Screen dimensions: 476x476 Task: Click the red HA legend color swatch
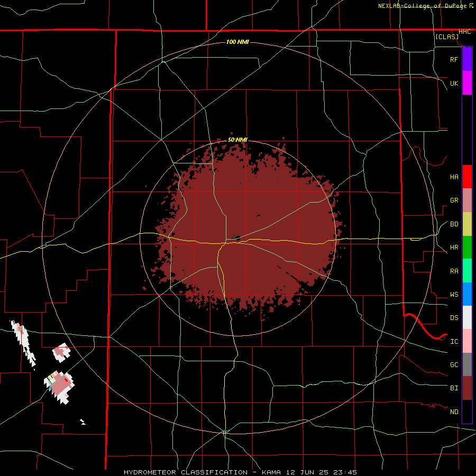(x=467, y=177)
